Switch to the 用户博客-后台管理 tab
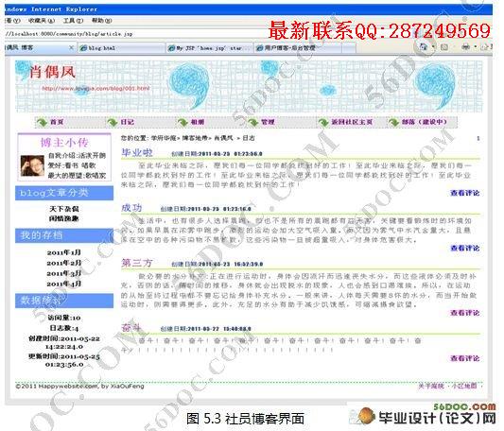Viewport: 504px width, 431px height. pyautogui.click(x=298, y=48)
